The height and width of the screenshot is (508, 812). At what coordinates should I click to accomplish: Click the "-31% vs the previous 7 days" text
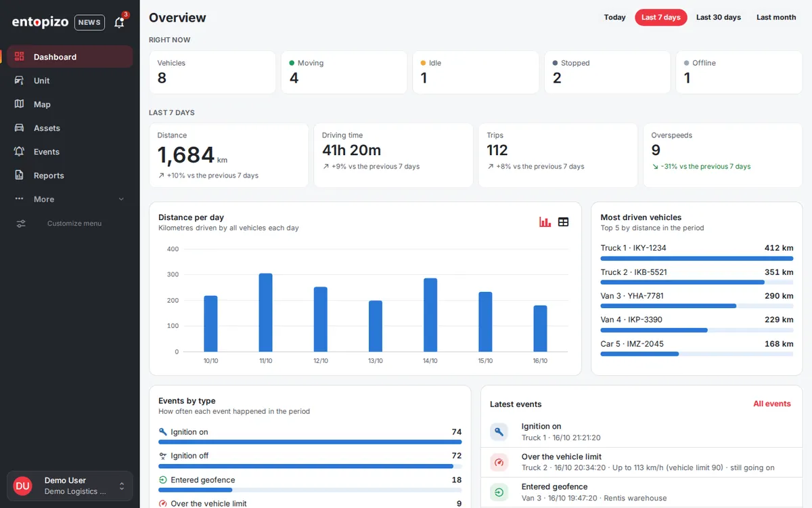click(706, 167)
